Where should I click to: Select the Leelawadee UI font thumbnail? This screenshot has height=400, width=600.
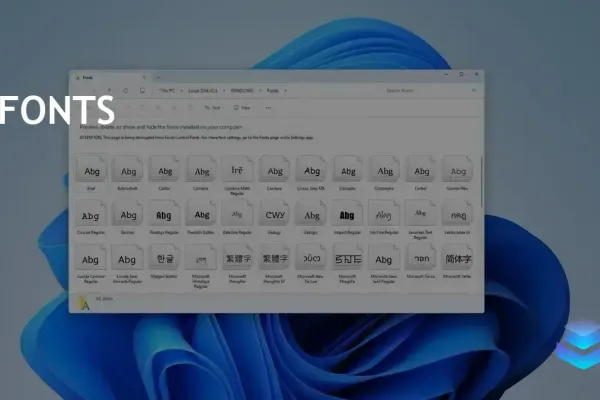(457, 213)
